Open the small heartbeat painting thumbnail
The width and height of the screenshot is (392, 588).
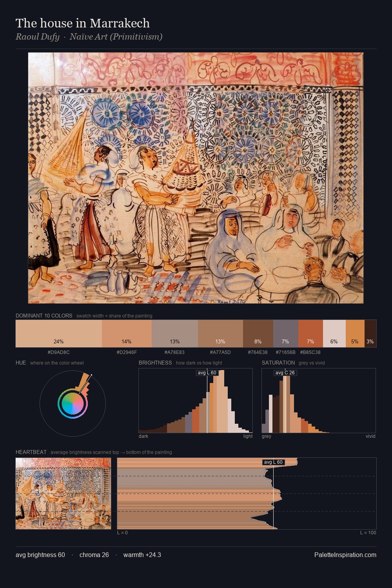63,494
